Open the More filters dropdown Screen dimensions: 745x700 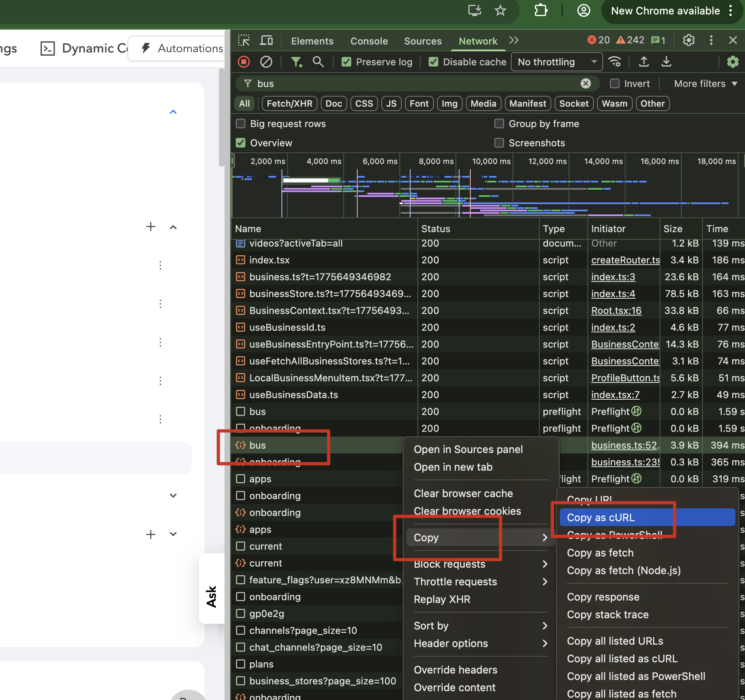click(706, 83)
